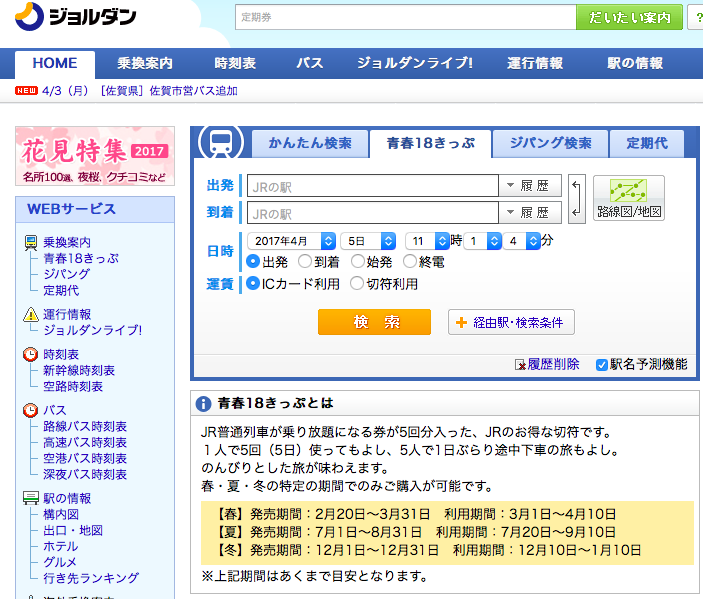Viewport: 703px width, 599px height.
Task: Switch to the 青春18きっぷ tab
Action: click(430, 143)
